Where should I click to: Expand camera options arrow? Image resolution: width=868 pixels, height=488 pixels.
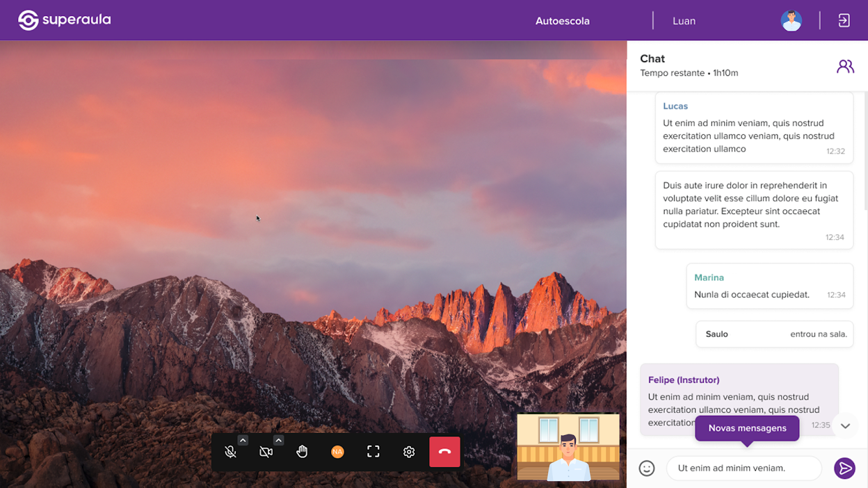point(278,440)
